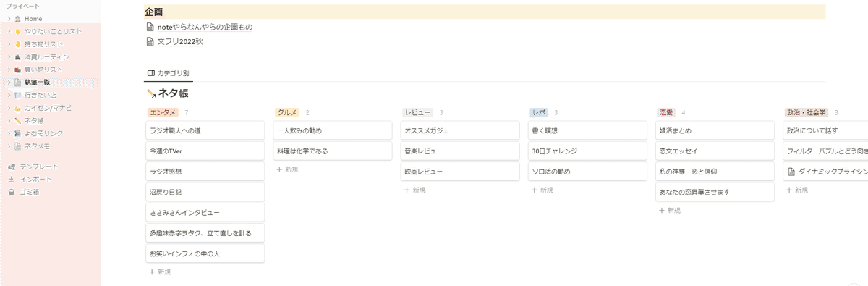This screenshot has width=868, height=286.
Task: Expand the 消費ルーティン sidebar entry
Action: click(x=9, y=56)
